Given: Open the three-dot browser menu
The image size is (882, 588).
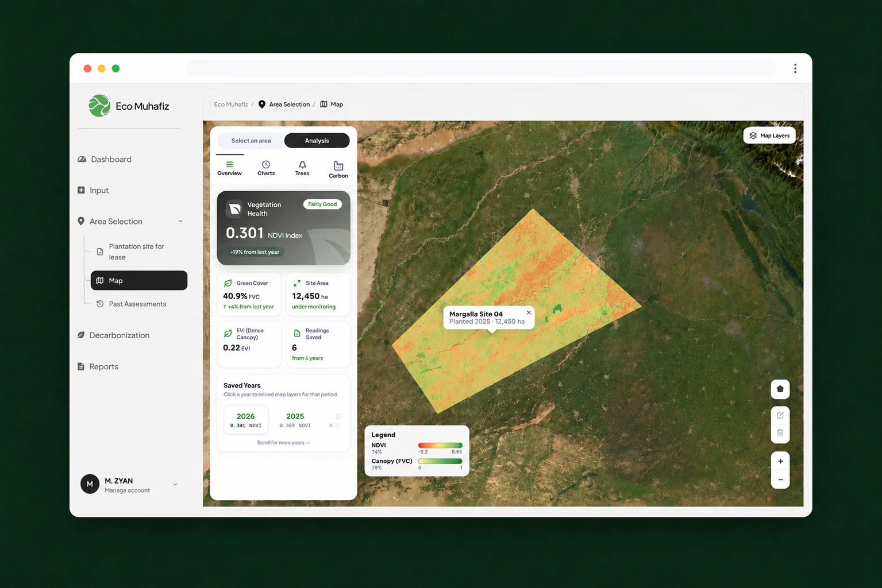Looking at the screenshot, I should point(795,68).
